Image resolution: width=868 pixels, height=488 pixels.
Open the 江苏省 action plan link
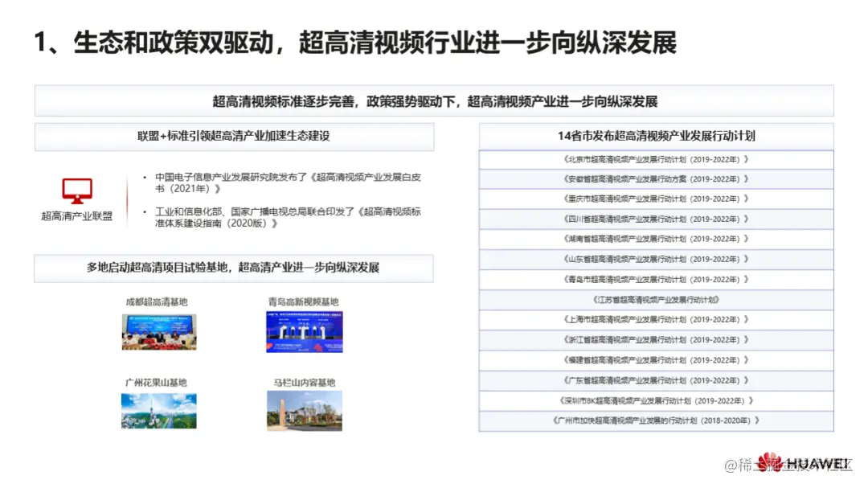click(655, 299)
